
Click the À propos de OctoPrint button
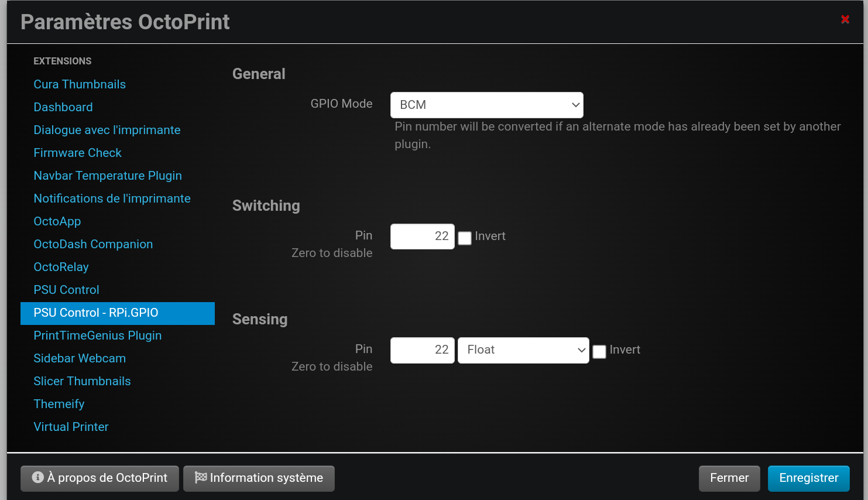point(100,478)
